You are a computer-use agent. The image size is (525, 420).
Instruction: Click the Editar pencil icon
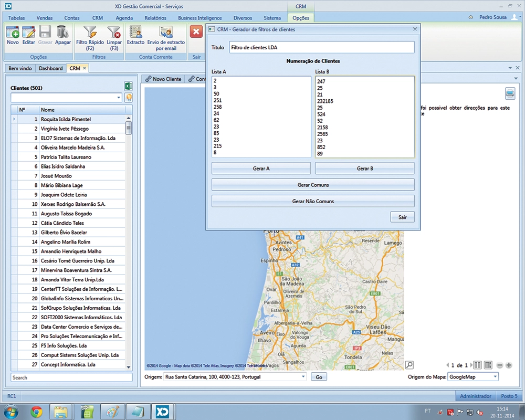pyautogui.click(x=28, y=33)
